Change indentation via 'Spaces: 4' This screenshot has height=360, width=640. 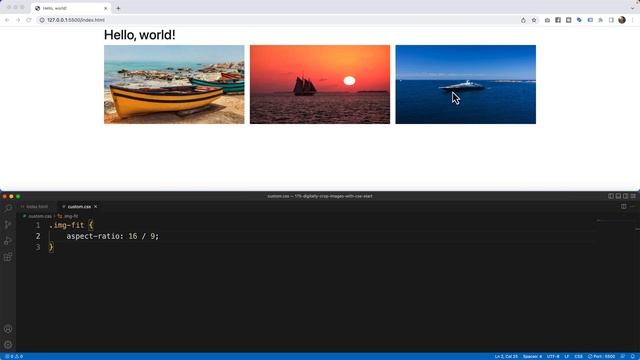click(x=532, y=356)
